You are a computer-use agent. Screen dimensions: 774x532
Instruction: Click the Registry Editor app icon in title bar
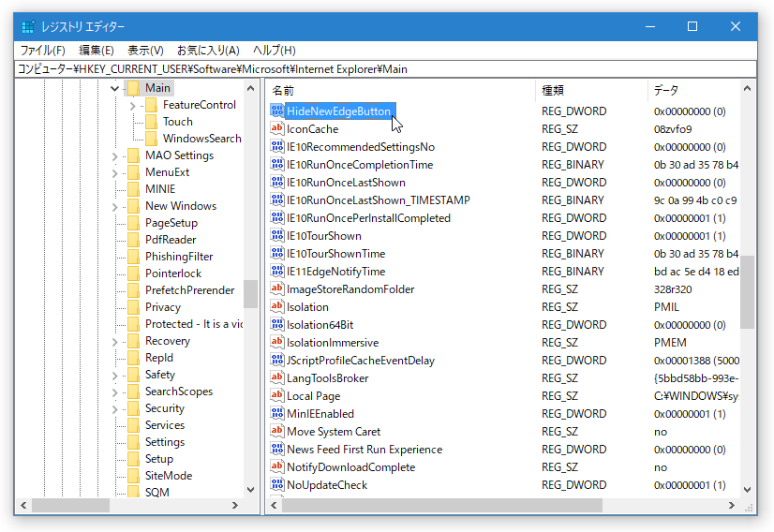point(29,26)
